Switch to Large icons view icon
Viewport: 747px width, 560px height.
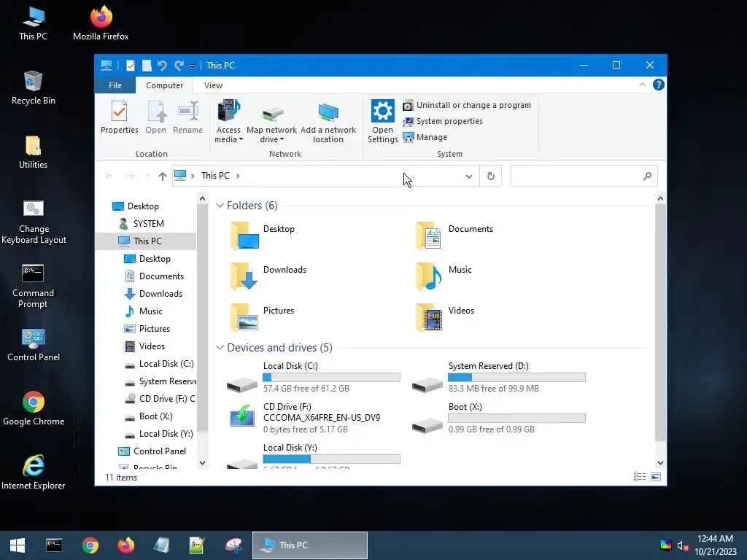[656, 477]
